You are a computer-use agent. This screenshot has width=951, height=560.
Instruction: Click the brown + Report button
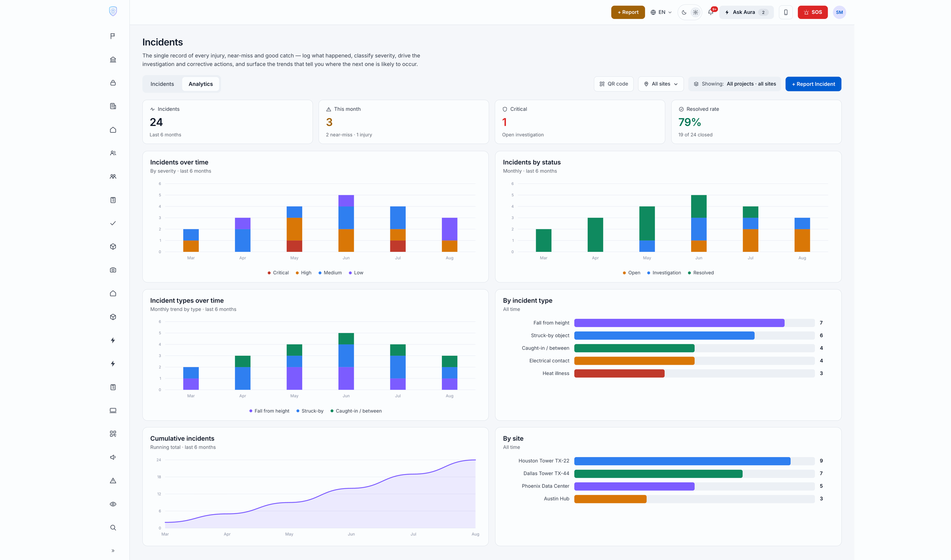(628, 12)
